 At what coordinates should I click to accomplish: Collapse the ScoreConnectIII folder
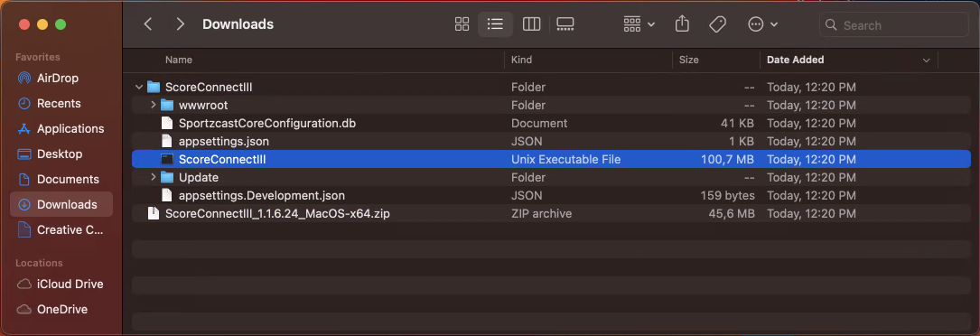click(x=139, y=87)
